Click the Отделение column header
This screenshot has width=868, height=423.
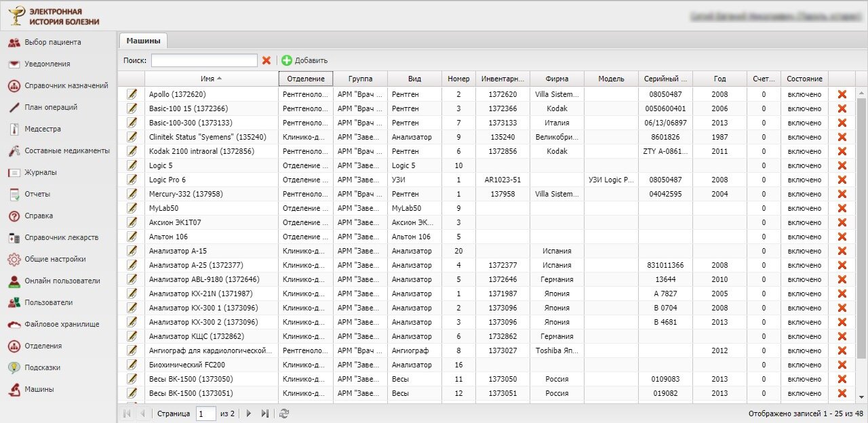point(305,79)
